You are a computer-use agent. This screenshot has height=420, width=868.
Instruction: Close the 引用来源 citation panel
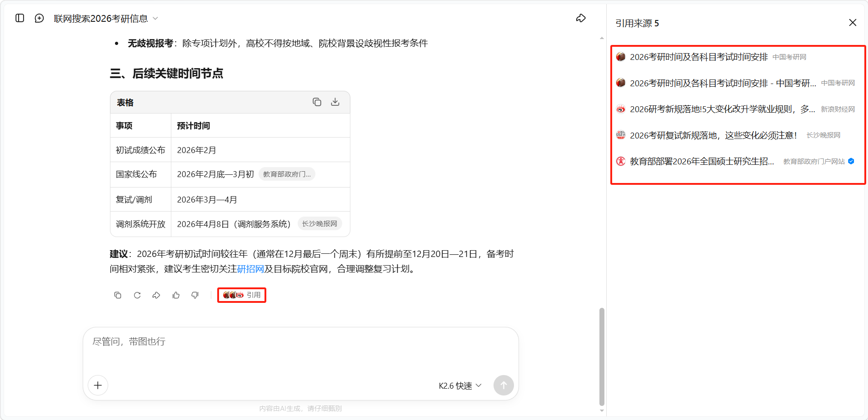[x=853, y=23]
